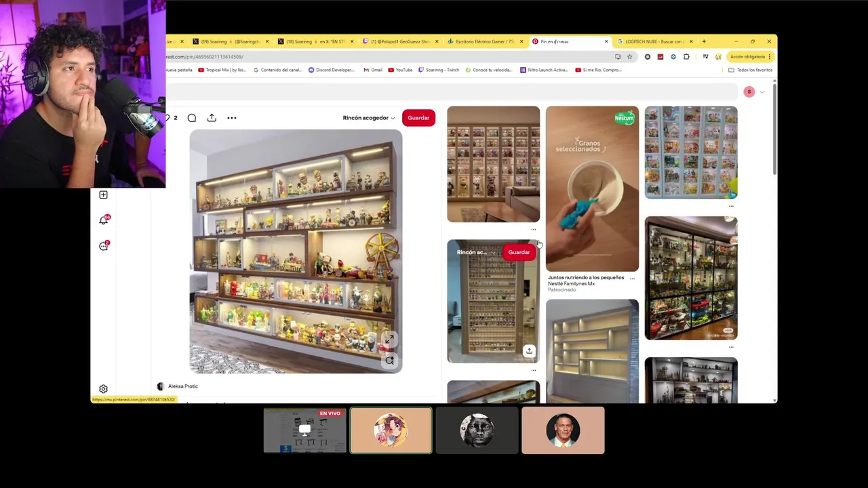Image resolution: width=868 pixels, height=488 pixels.
Task: Open the Tropical Mix bookmark
Action: point(222,70)
